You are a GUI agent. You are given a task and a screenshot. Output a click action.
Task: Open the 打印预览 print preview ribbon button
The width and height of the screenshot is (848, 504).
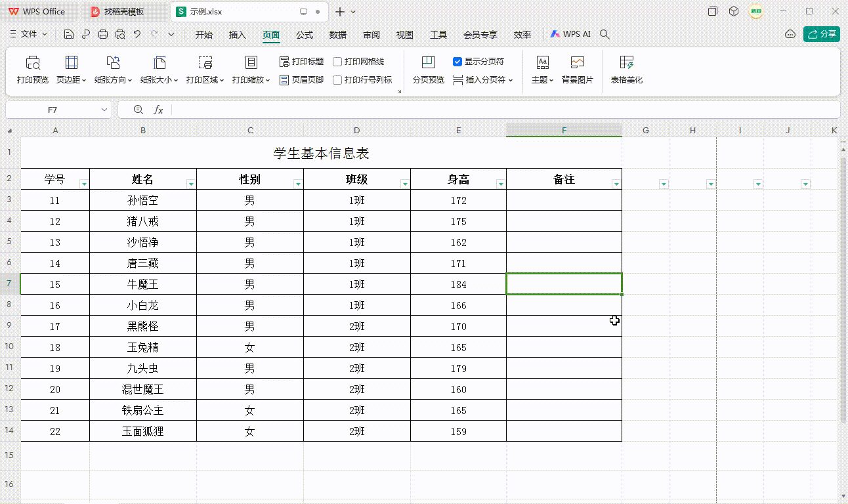pyautogui.click(x=33, y=70)
